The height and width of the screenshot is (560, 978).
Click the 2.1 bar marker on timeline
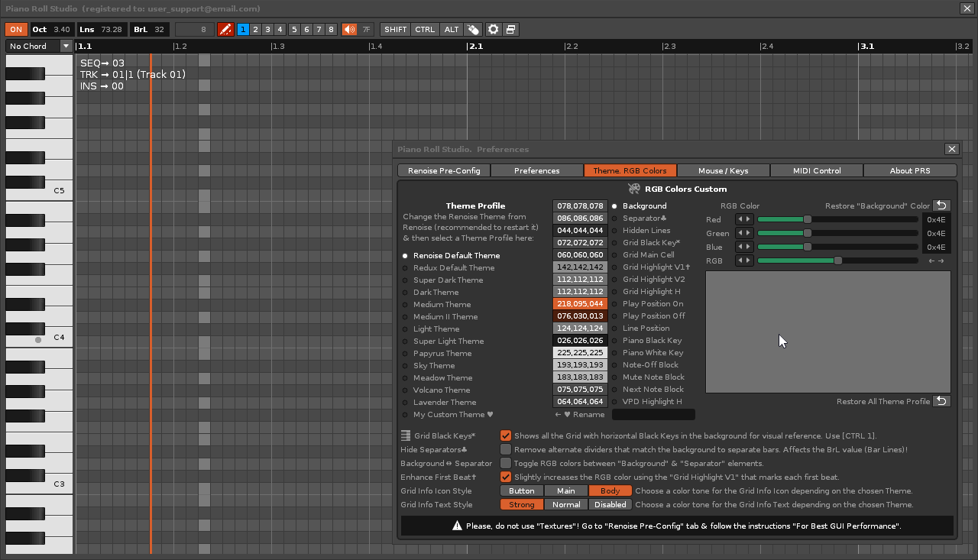coord(475,46)
